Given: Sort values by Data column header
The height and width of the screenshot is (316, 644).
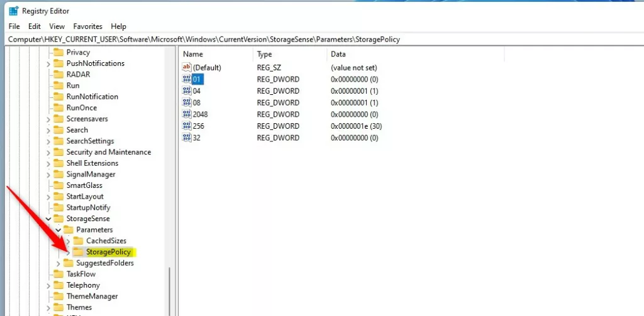Looking at the screenshot, I should pyautogui.click(x=416, y=54).
